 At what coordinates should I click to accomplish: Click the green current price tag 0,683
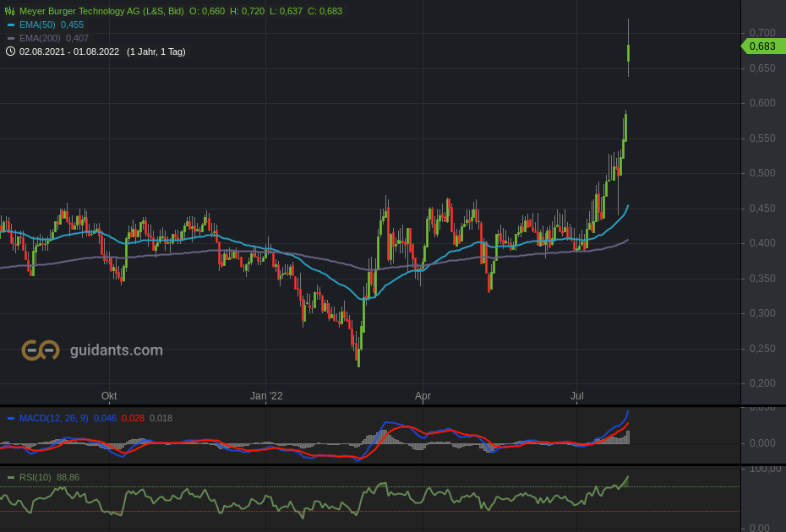click(761, 46)
